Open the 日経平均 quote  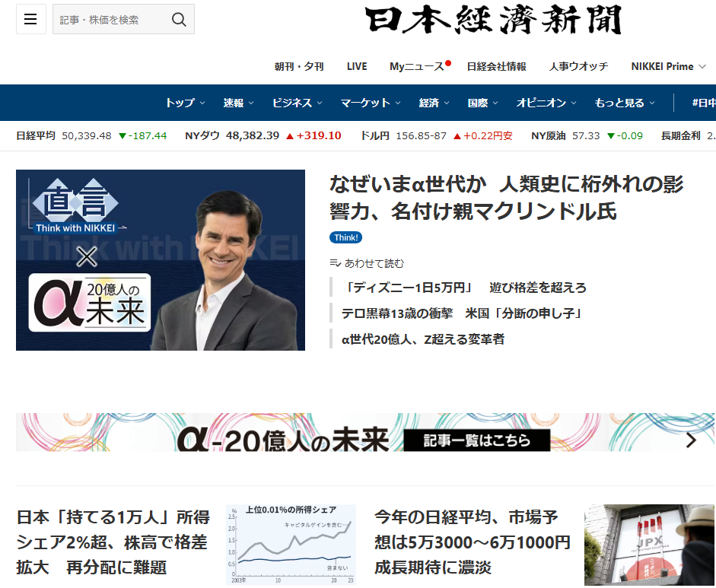pyautogui.click(x=91, y=135)
